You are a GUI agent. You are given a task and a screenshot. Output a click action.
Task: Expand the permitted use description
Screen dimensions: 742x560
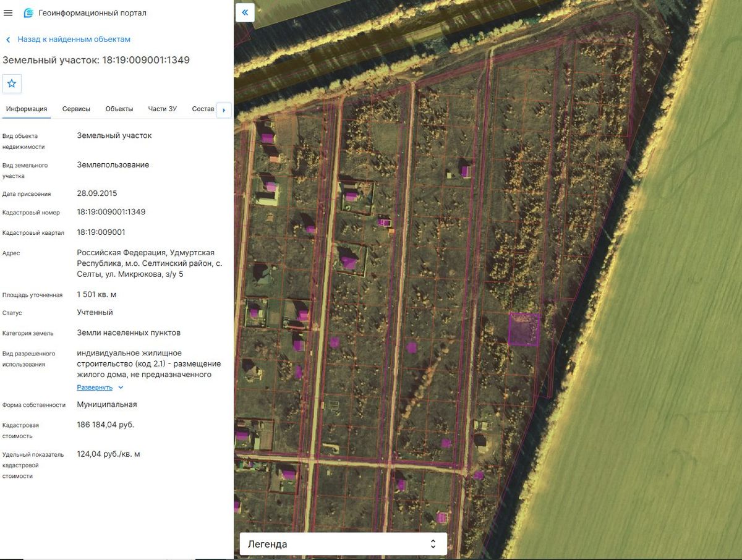[x=100, y=388]
